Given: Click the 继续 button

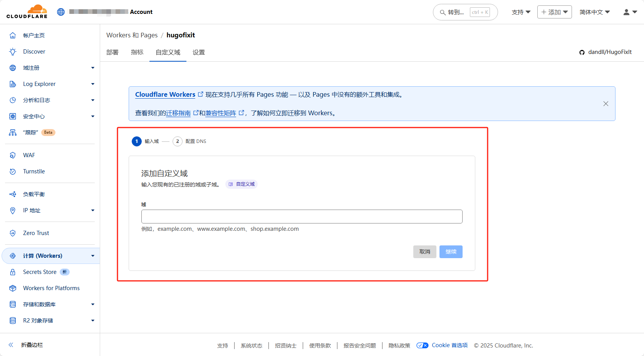Looking at the screenshot, I should [x=451, y=252].
